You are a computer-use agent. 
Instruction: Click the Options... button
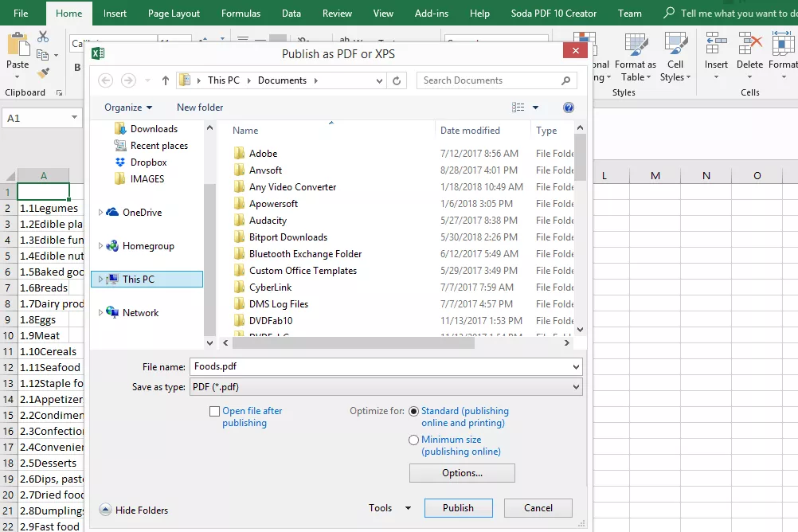tap(462, 473)
